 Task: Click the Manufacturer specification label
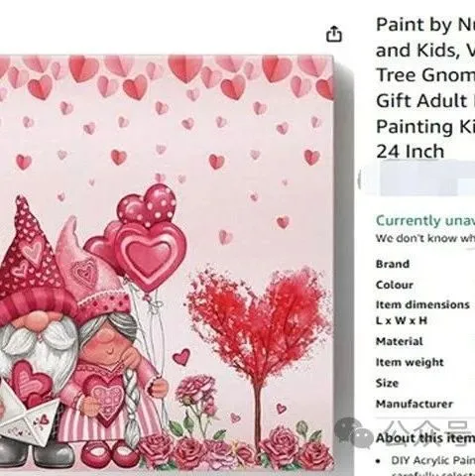click(415, 404)
